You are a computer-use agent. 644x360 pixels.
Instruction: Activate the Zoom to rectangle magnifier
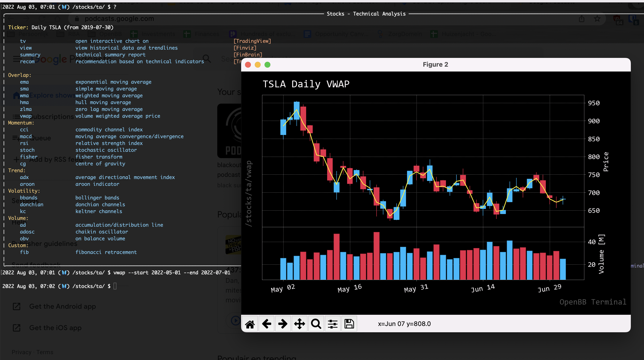(316, 324)
